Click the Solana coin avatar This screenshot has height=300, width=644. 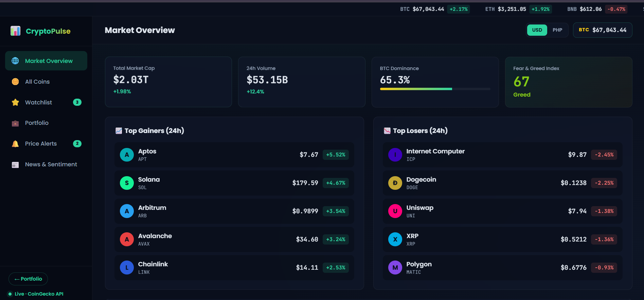127,183
